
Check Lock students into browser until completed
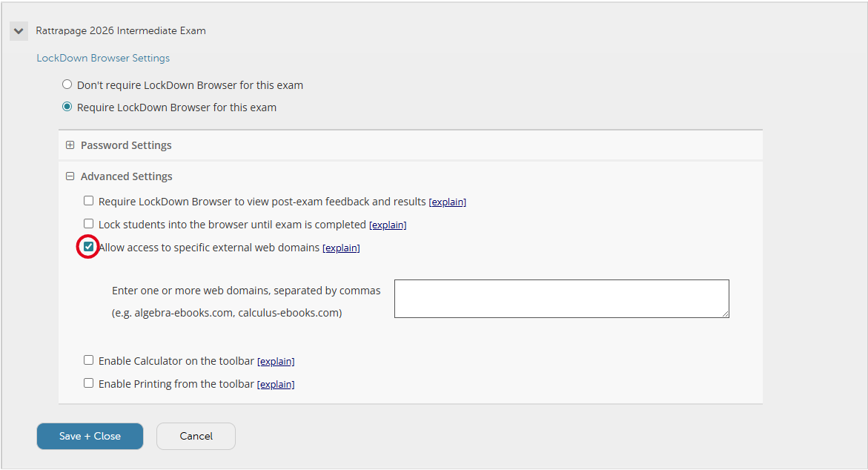pyautogui.click(x=89, y=224)
